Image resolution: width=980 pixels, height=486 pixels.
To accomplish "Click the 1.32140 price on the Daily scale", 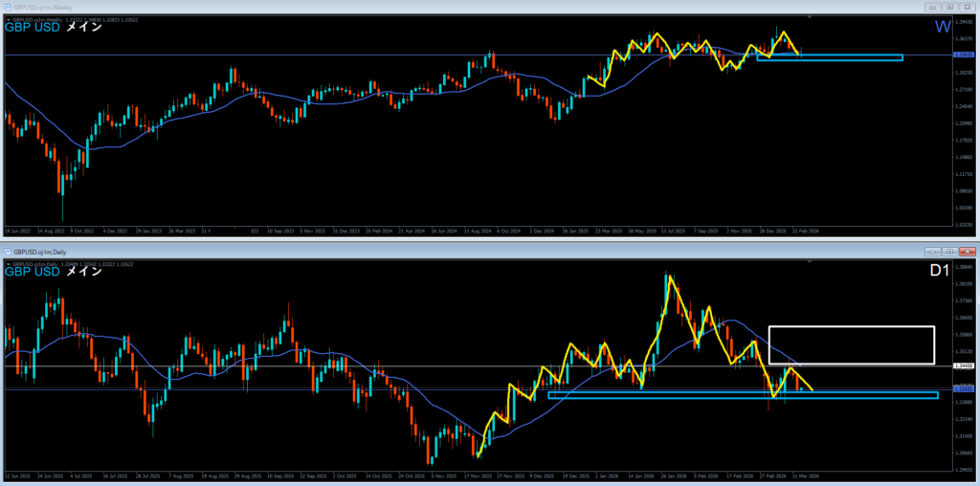I will tap(963, 418).
